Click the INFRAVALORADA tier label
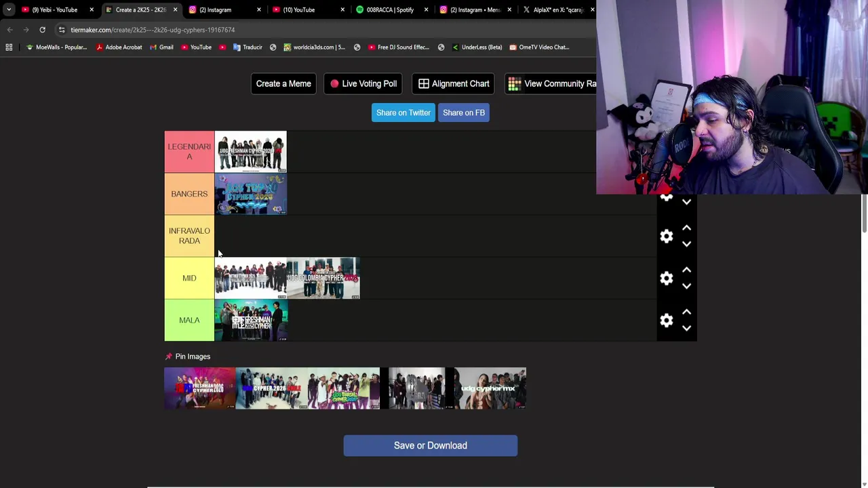868x488 pixels. 189,236
